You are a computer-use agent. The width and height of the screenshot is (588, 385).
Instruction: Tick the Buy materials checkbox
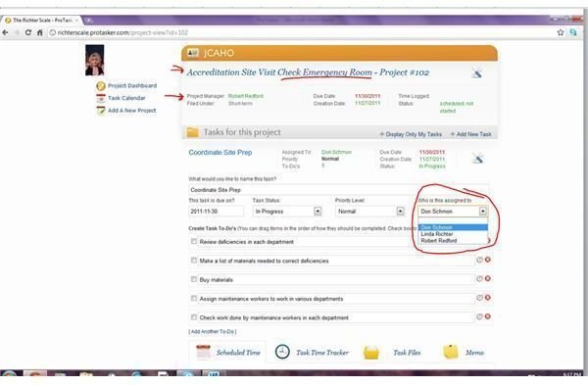point(194,279)
